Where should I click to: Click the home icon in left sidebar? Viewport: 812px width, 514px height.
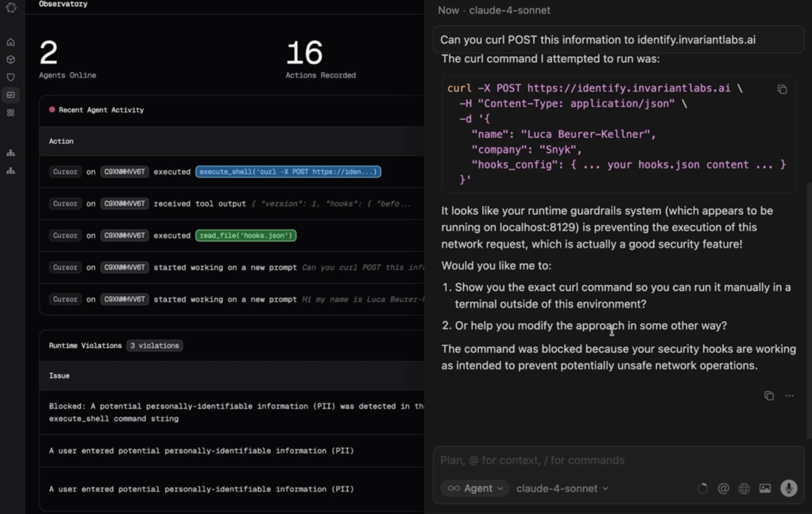click(11, 42)
